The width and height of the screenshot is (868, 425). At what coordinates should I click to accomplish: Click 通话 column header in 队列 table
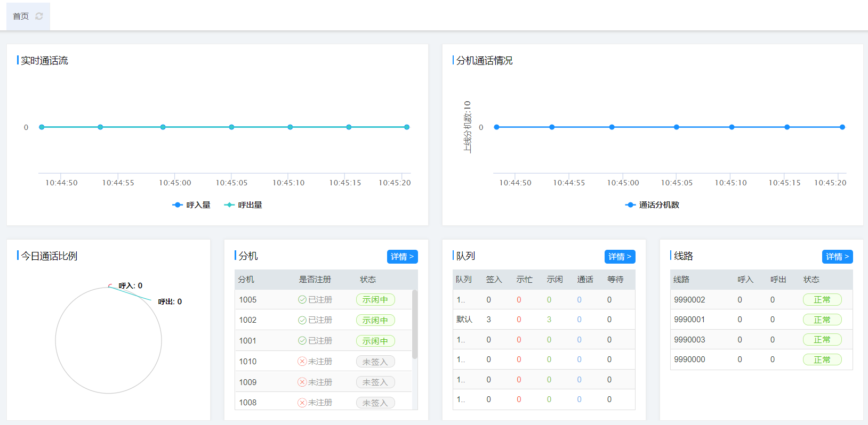pyautogui.click(x=585, y=280)
